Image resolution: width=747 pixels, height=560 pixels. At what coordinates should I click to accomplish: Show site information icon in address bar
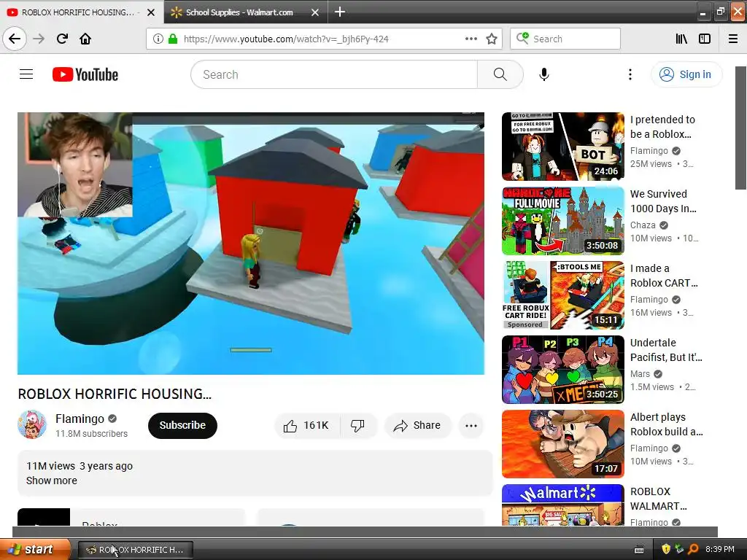point(158,39)
